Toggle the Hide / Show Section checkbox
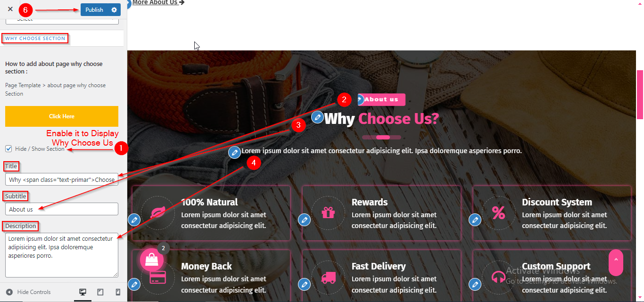Viewport: 644px width, 302px height. point(8,149)
